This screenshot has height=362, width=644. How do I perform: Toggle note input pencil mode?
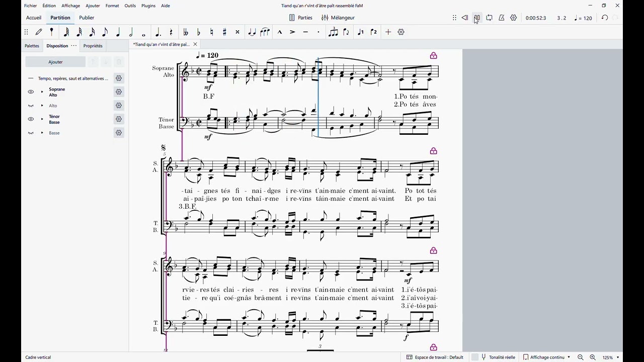[39, 32]
